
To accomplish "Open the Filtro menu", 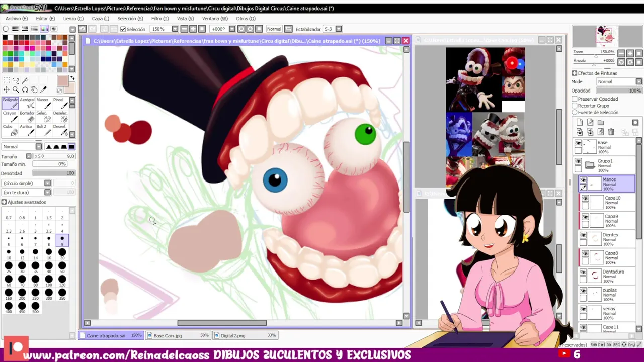I will (x=160, y=19).
